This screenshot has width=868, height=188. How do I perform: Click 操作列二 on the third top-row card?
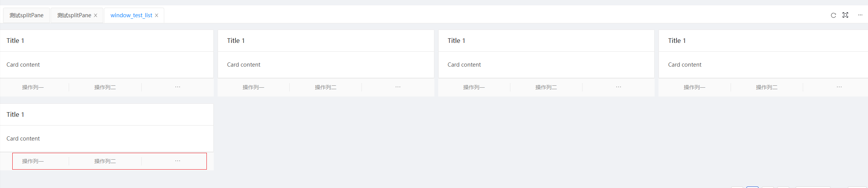click(x=546, y=87)
